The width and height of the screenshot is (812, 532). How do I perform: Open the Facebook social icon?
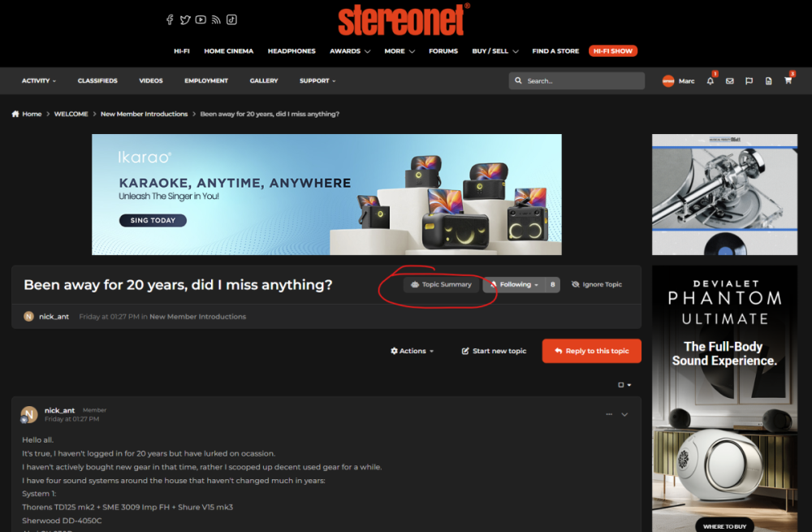click(x=170, y=19)
